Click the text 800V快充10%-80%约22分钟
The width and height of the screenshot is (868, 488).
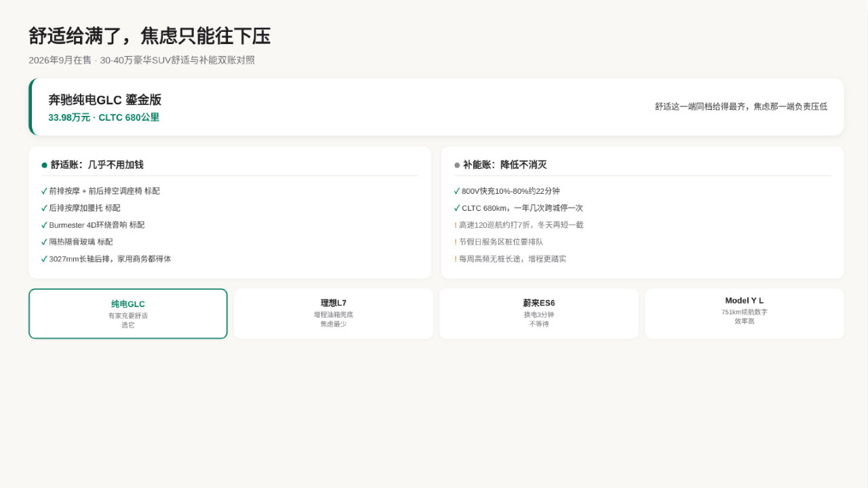coord(511,191)
